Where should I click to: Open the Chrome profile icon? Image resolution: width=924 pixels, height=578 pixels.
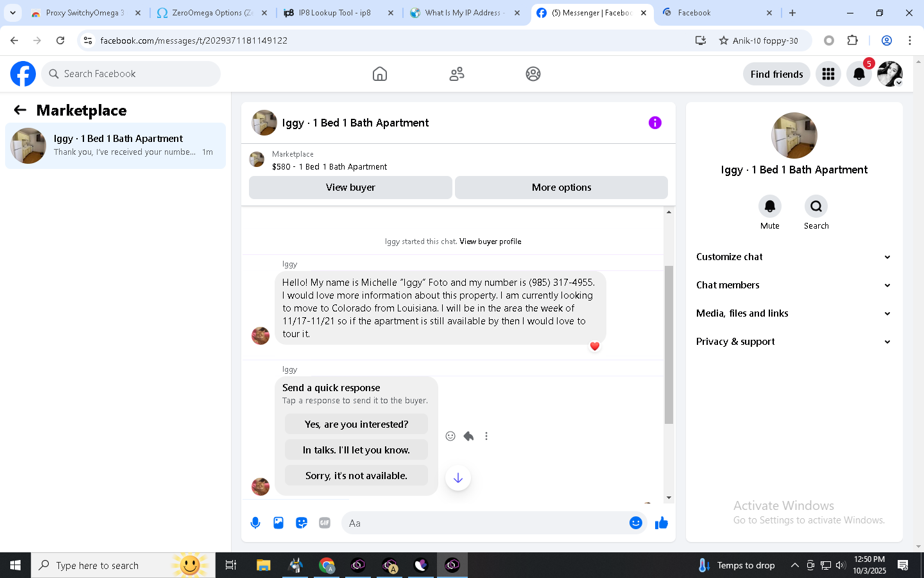click(x=887, y=40)
